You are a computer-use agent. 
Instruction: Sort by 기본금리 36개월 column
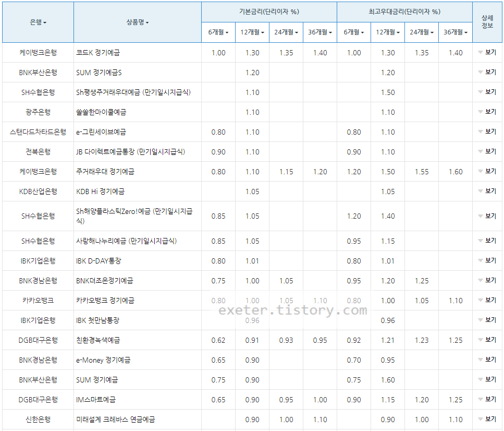coord(320,32)
